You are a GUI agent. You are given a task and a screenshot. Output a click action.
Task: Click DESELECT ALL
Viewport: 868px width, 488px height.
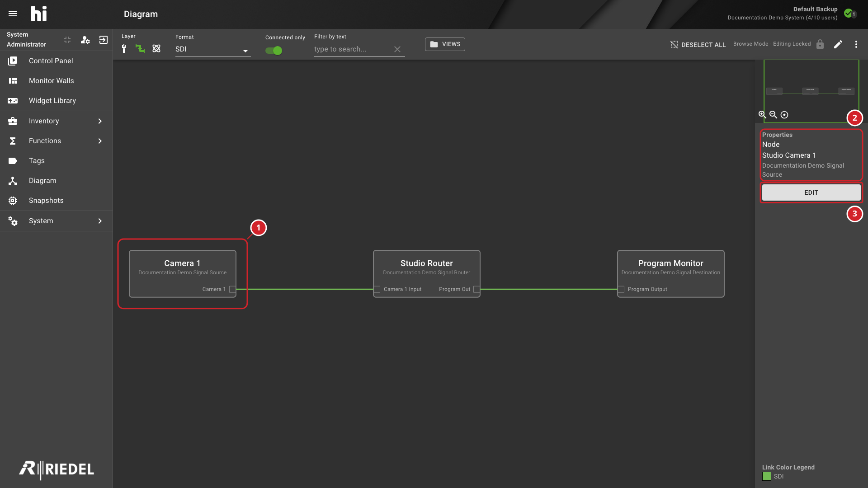click(x=698, y=45)
